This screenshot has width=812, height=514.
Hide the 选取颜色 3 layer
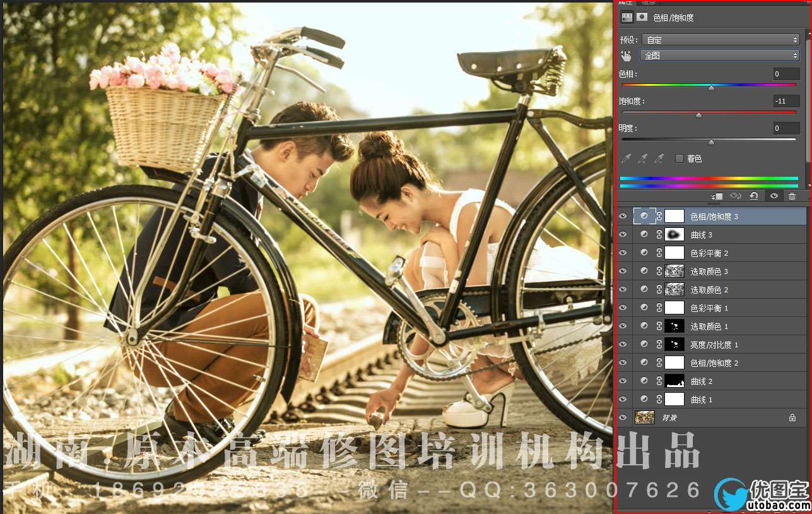coord(623,271)
